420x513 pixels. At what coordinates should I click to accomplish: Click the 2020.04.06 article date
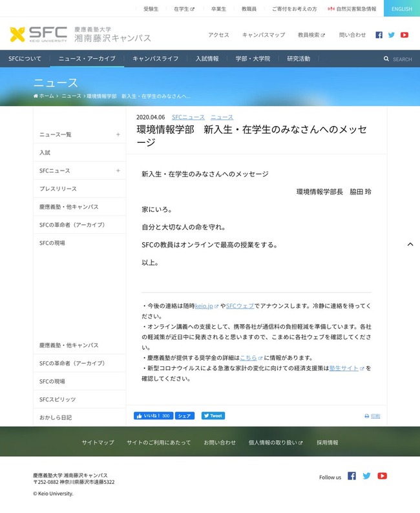[151, 117]
